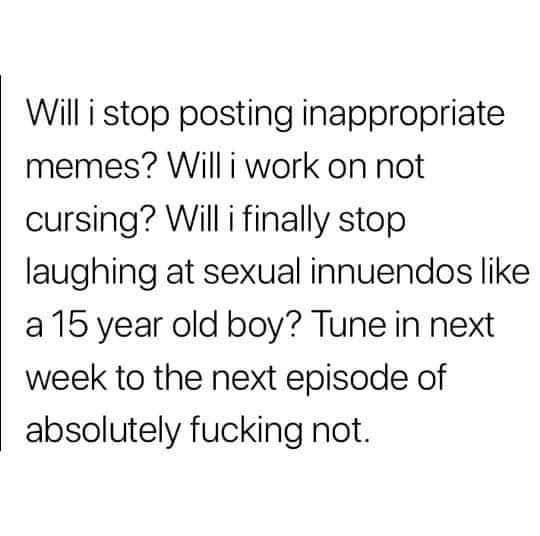
Task: Select the number "15"
Action: (x=70, y=325)
